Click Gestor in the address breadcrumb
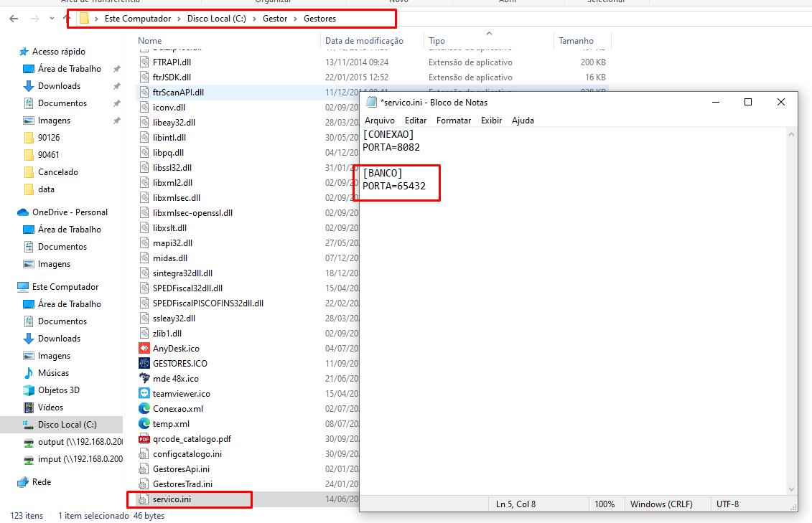812x523 pixels. coord(275,19)
